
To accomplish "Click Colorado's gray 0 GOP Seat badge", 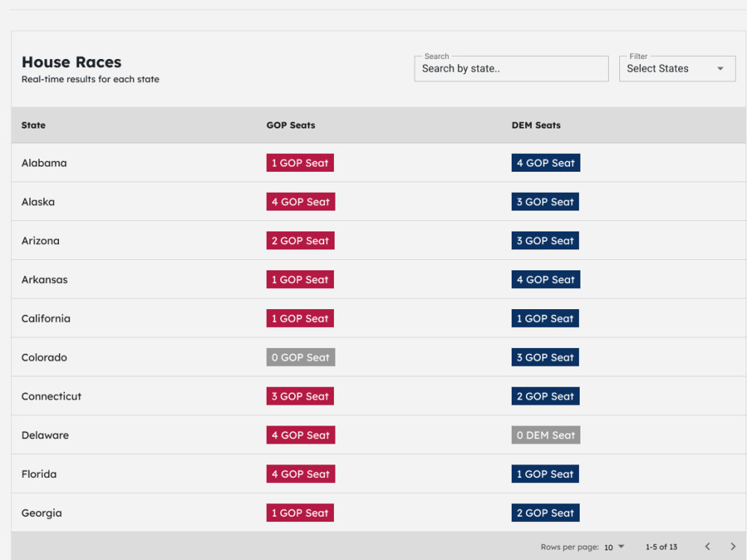I will click(x=300, y=358).
